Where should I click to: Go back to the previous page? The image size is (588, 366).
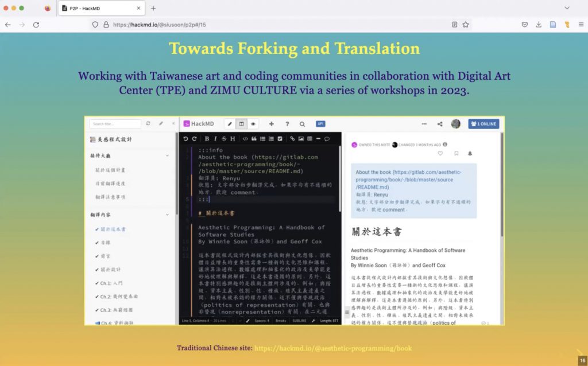click(x=8, y=25)
